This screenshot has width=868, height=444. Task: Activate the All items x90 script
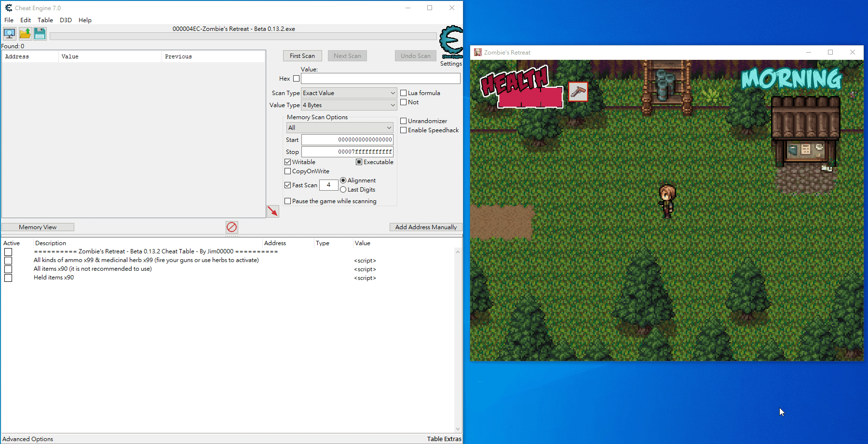[8, 269]
